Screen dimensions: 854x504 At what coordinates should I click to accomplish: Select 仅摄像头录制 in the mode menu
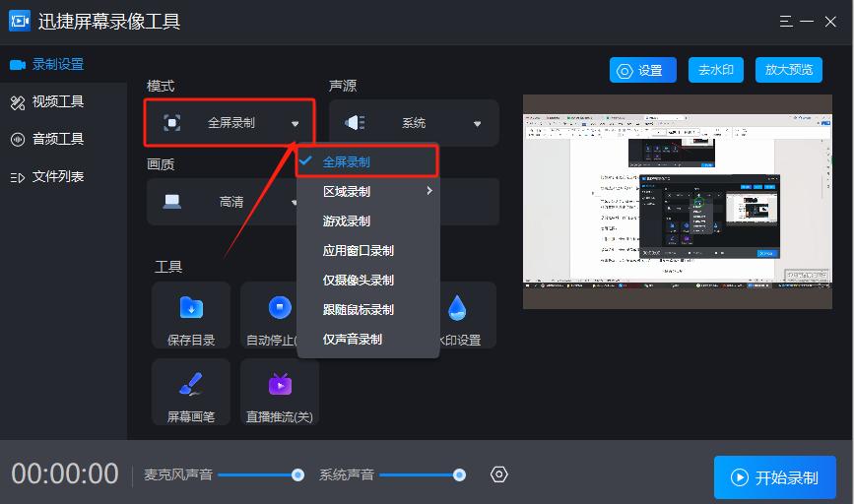tap(368, 280)
